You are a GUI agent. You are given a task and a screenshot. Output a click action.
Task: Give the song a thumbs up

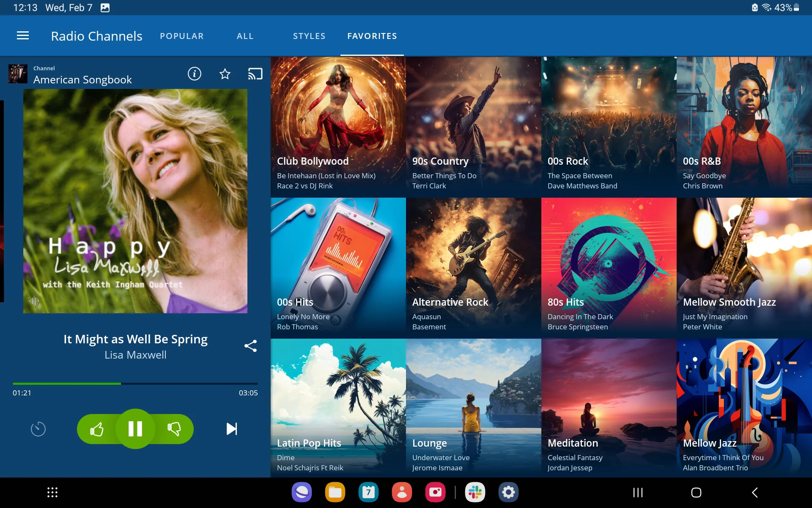97,429
